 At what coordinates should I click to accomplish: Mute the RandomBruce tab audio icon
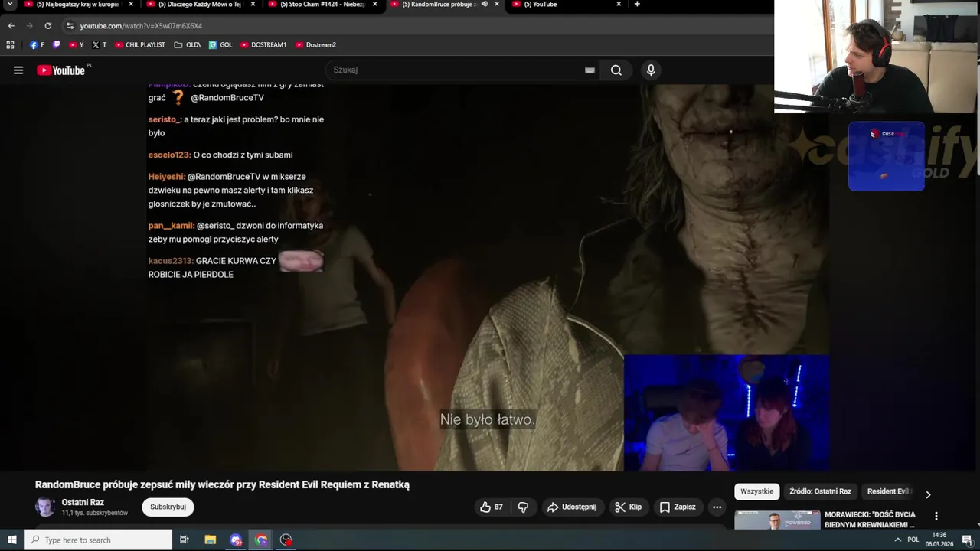485,5
